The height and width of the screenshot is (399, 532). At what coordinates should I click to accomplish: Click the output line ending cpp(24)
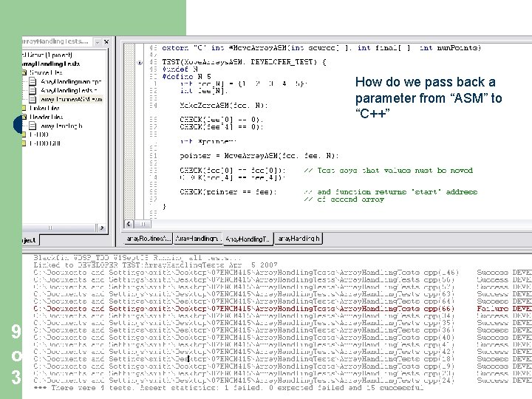coord(282,381)
